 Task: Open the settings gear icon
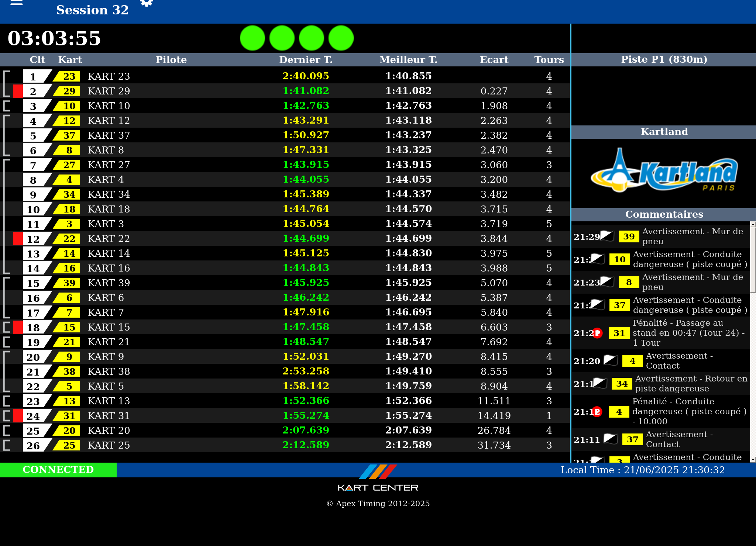pyautogui.click(x=147, y=3)
